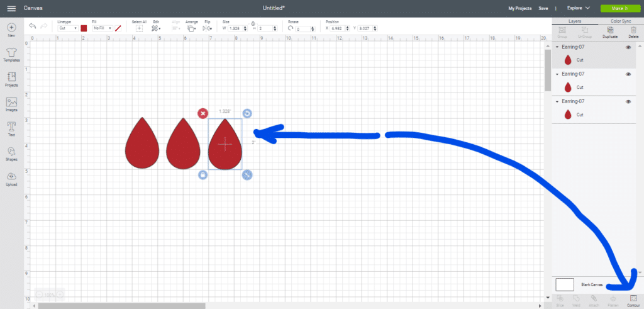
Task: Open the Shapes menu
Action: [11, 153]
